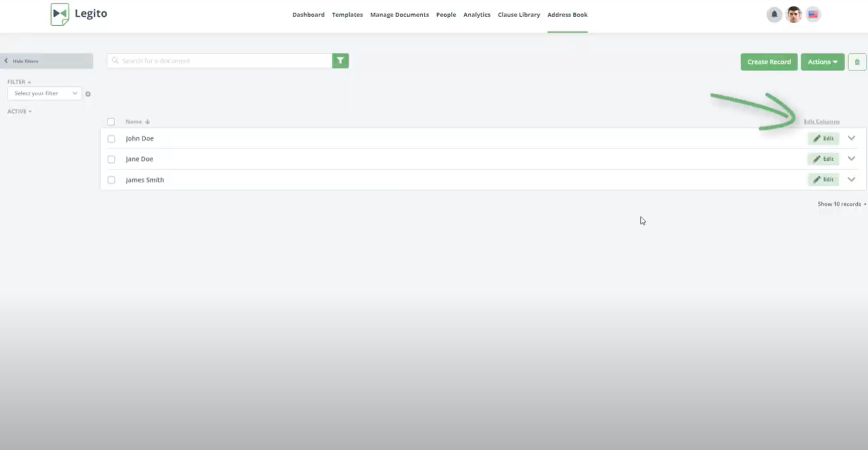Change the Show 10 records setting

click(841, 204)
